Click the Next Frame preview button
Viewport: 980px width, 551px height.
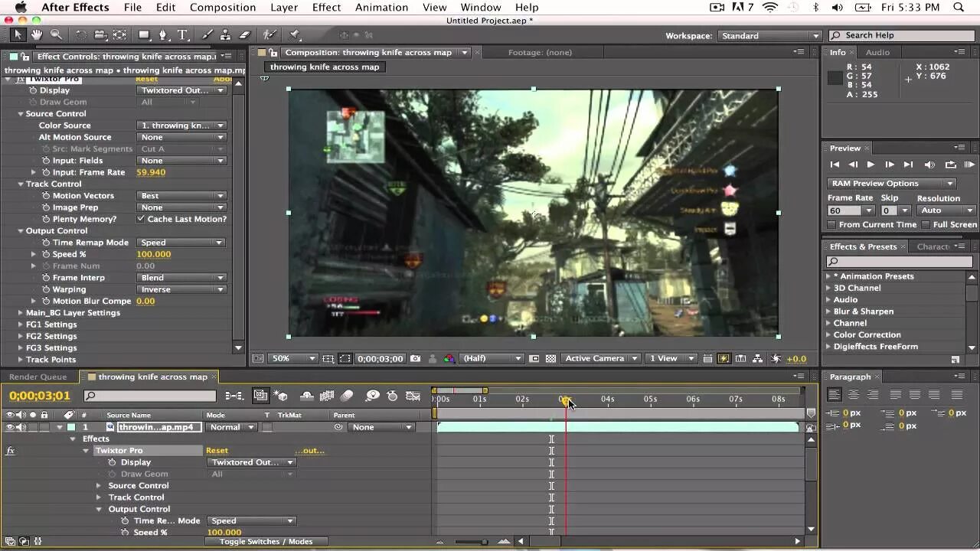(x=890, y=165)
